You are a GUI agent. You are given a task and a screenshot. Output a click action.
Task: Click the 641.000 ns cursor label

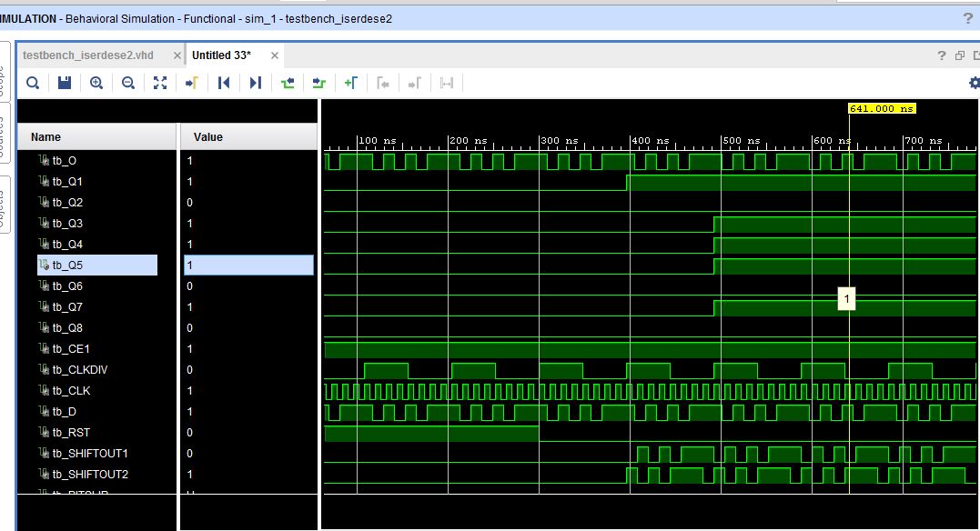[x=882, y=109]
